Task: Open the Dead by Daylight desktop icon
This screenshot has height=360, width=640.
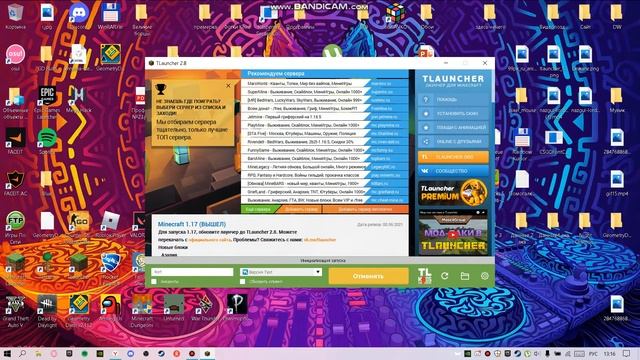Action: point(47,311)
